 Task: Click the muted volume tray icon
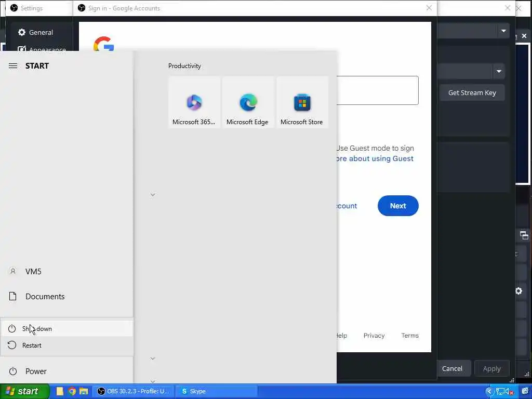(509, 392)
